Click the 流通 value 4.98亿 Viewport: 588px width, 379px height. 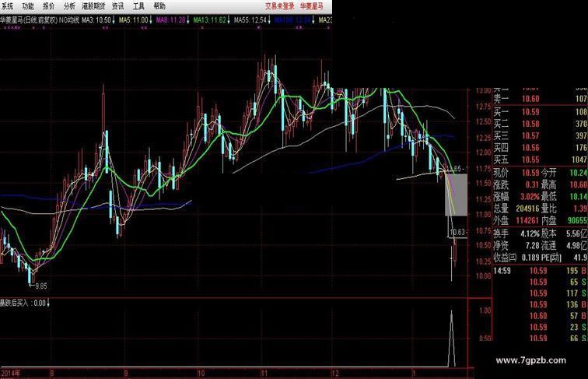click(x=577, y=246)
